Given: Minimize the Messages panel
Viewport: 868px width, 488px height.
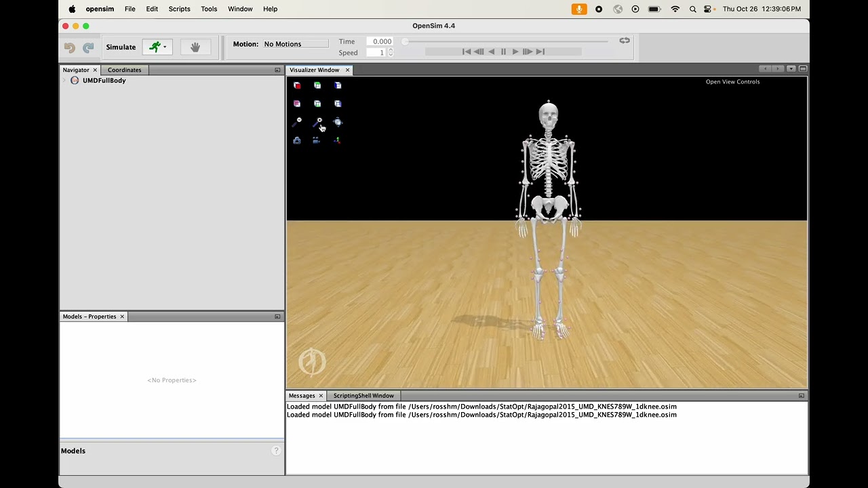Looking at the screenshot, I should point(802,396).
